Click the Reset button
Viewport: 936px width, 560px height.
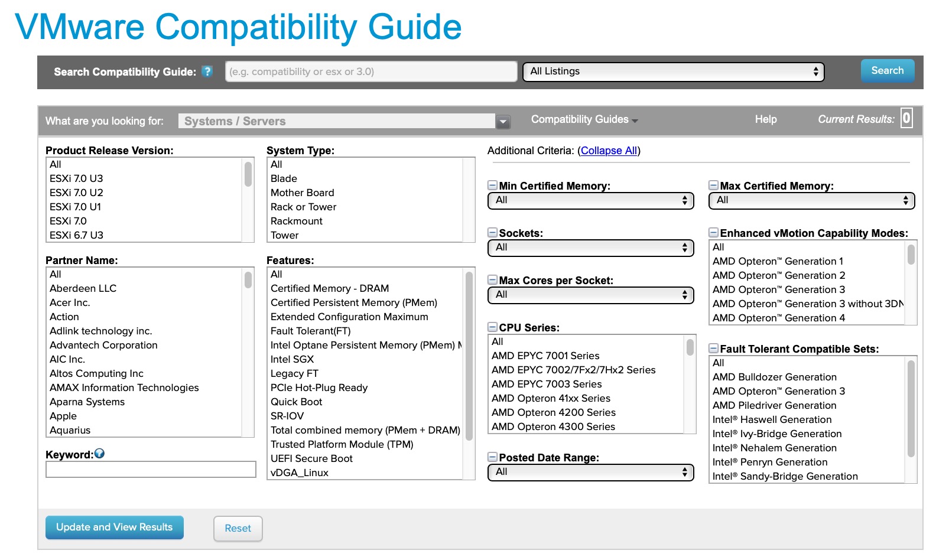[x=238, y=529]
